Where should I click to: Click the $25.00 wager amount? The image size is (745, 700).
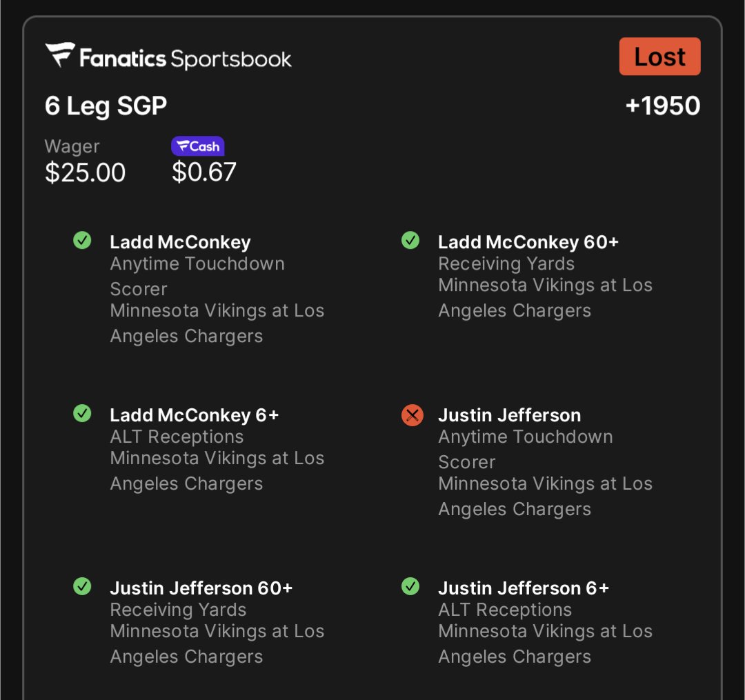pyautogui.click(x=85, y=172)
